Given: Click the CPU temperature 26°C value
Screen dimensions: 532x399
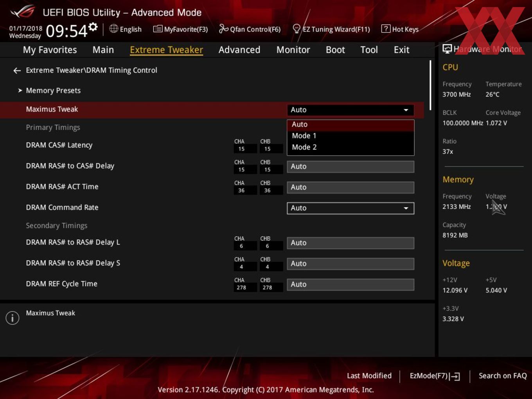Looking at the screenshot, I should [492, 94].
